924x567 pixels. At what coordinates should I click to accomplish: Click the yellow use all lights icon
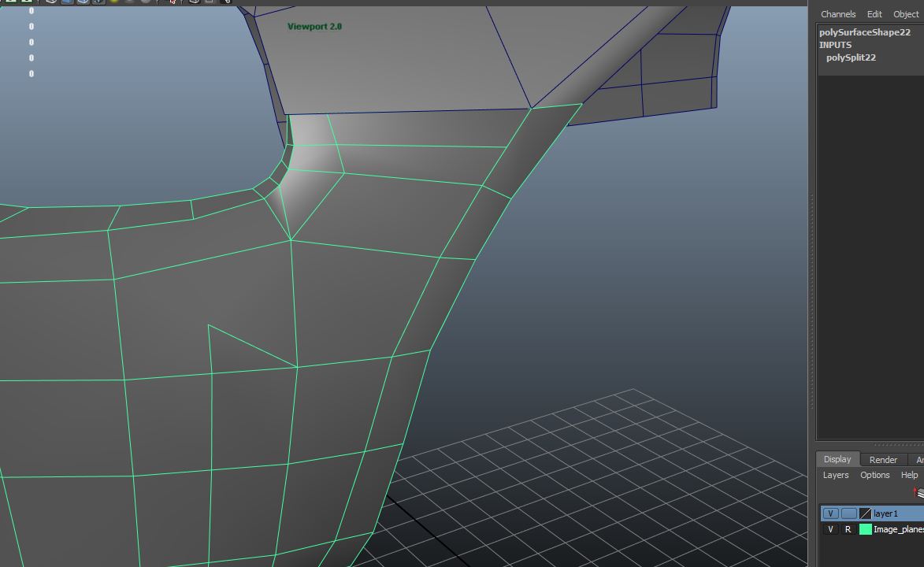[x=114, y=1]
